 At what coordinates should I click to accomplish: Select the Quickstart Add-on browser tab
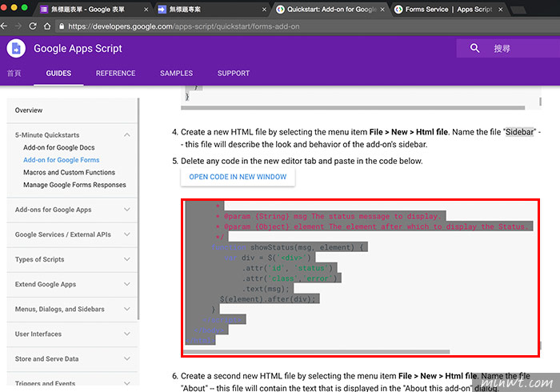point(331,10)
